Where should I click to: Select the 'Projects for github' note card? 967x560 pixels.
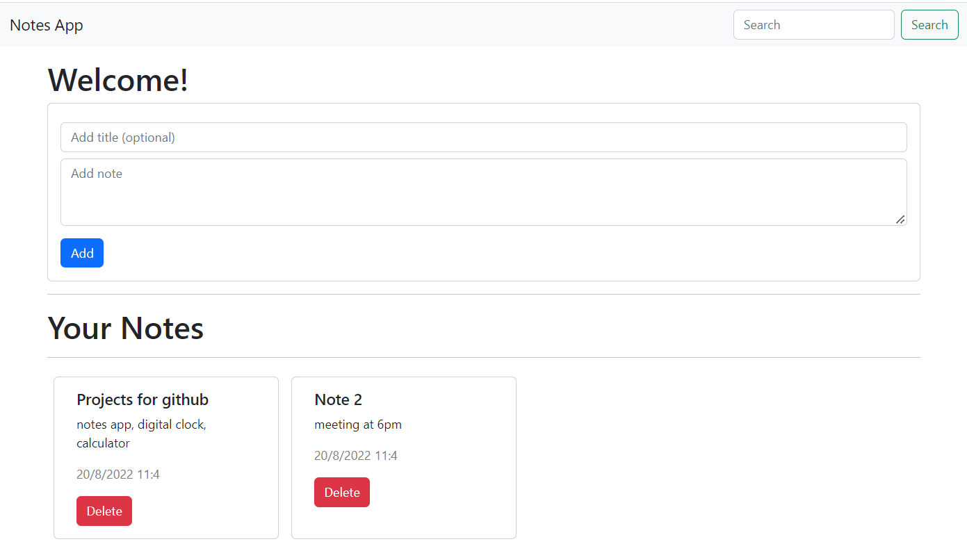(x=165, y=457)
